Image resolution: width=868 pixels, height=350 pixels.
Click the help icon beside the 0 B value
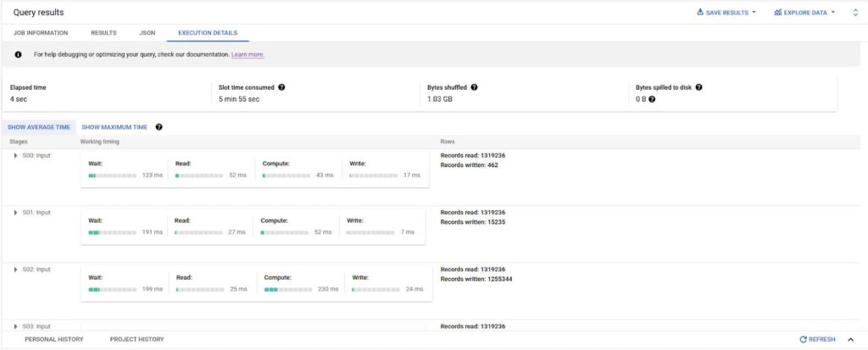652,99
